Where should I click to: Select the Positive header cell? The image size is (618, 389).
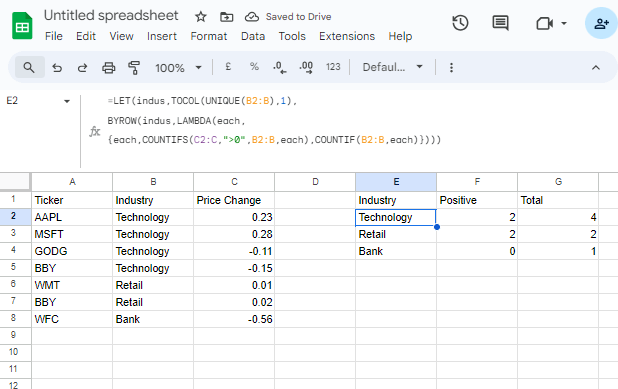pos(477,200)
